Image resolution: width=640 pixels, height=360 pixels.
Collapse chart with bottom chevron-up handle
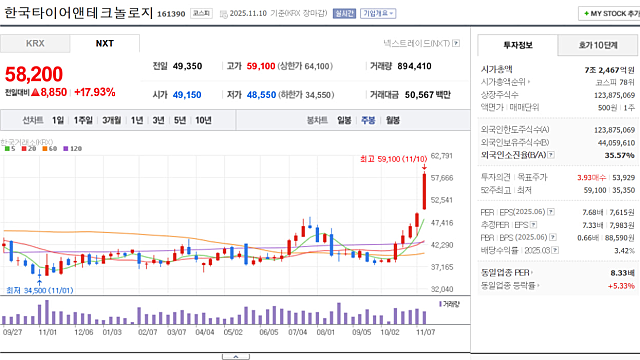236,357
